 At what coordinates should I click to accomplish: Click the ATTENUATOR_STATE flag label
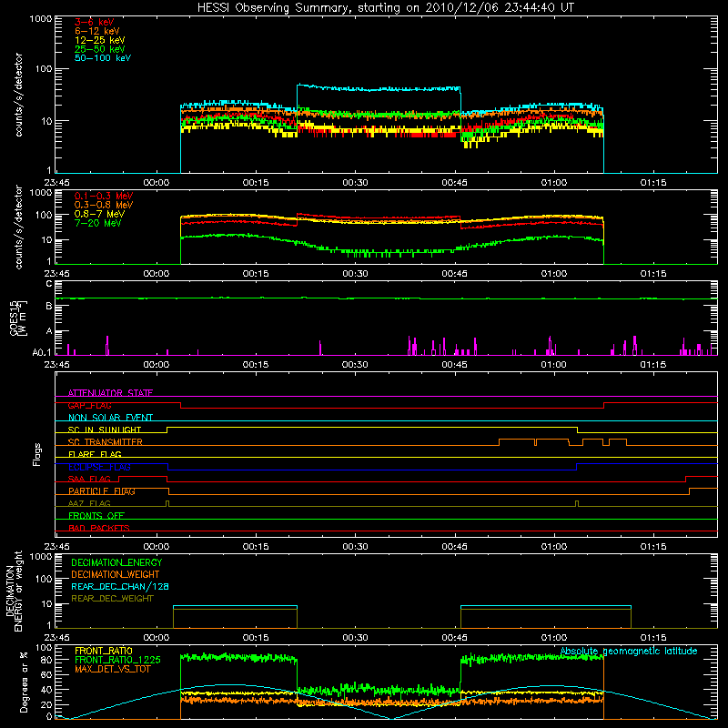(110, 393)
